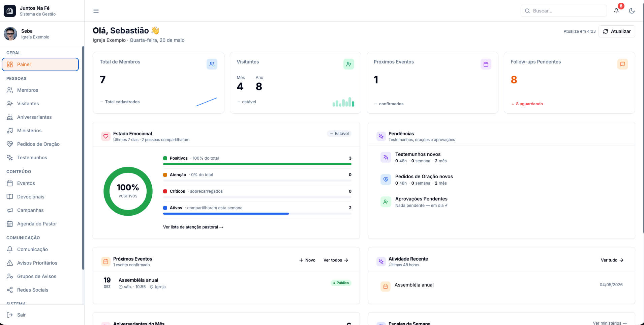Switch to dark mode with moon icon
644x325 pixels.
(632, 11)
